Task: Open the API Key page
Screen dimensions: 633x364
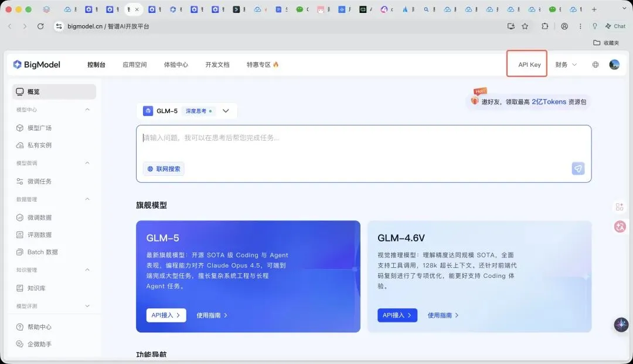Action: [x=529, y=64]
